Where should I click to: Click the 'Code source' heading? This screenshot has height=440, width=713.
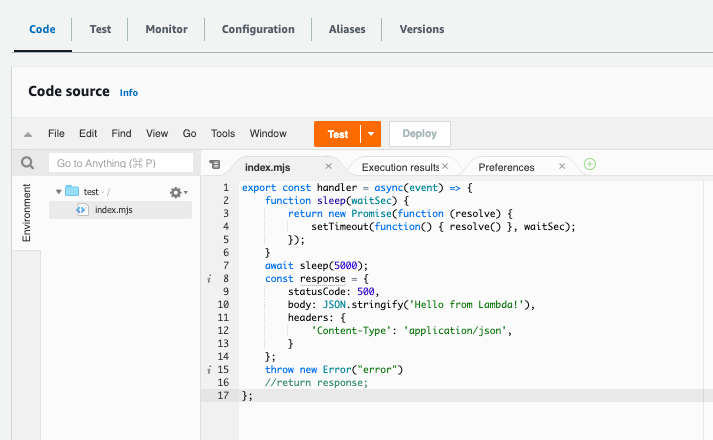tap(69, 91)
